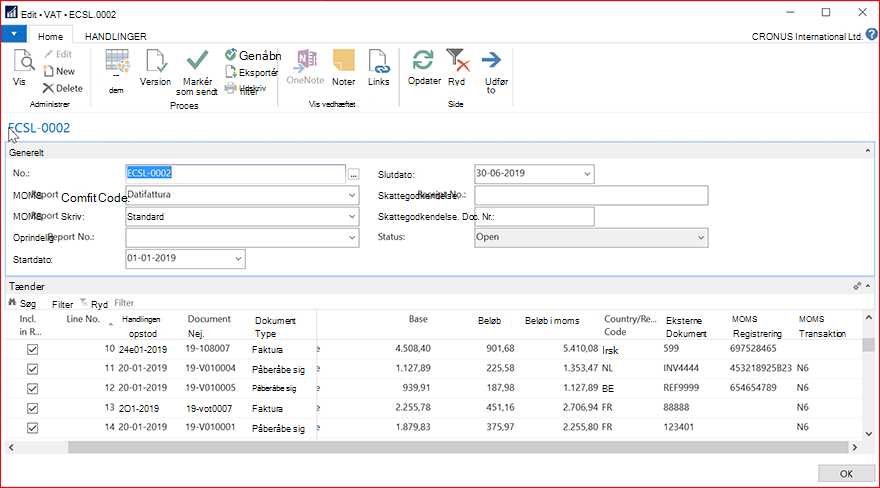Expand the Datifattura config code dropdown
The image size is (880, 488).
coord(352,195)
